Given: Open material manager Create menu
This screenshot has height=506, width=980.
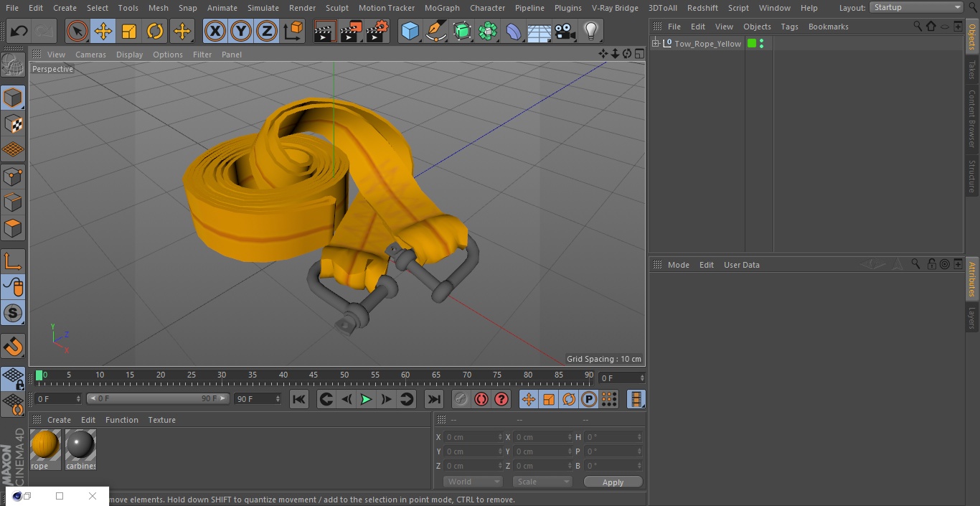Looking at the screenshot, I should [59, 420].
